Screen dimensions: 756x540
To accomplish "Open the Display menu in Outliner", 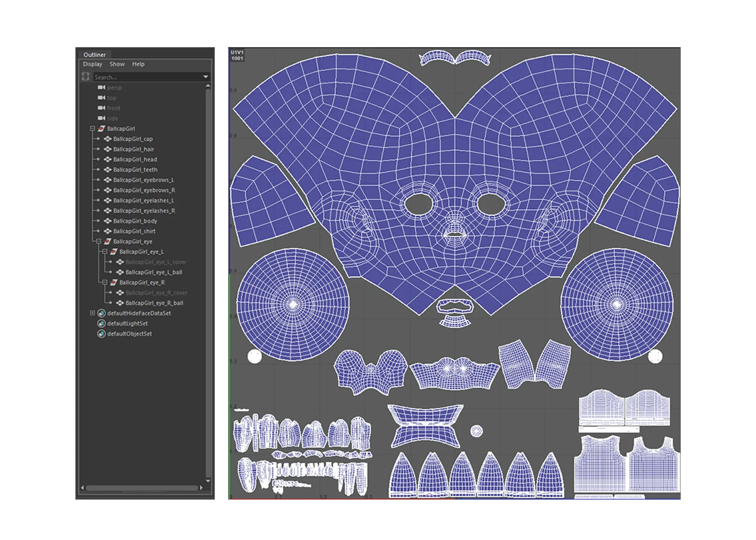I will (x=93, y=64).
